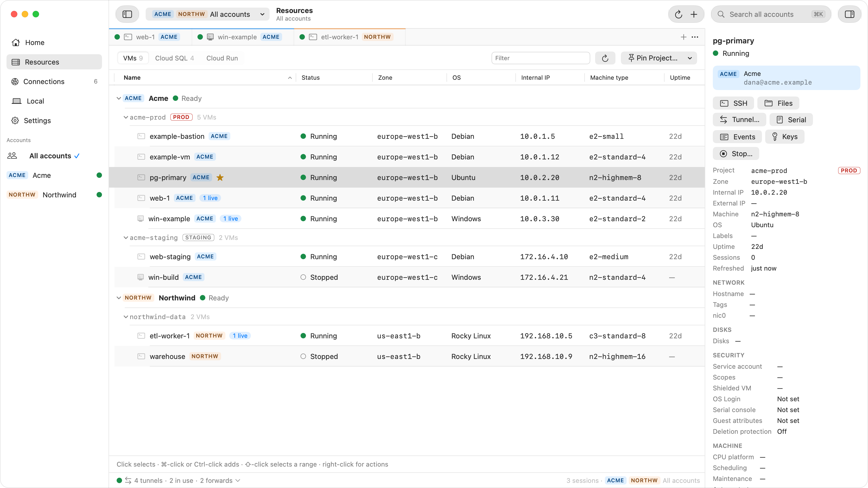Click the Stop... button

736,153
